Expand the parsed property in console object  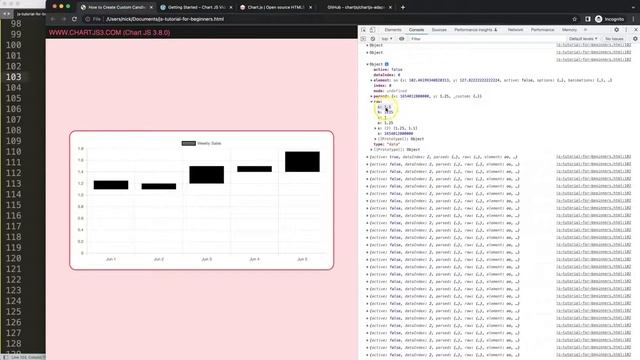click(x=371, y=96)
